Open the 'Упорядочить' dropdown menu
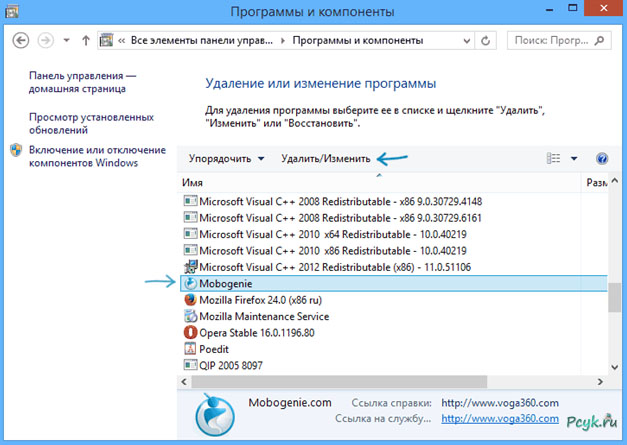Image resolution: width=627 pixels, height=445 pixels. pos(226,159)
